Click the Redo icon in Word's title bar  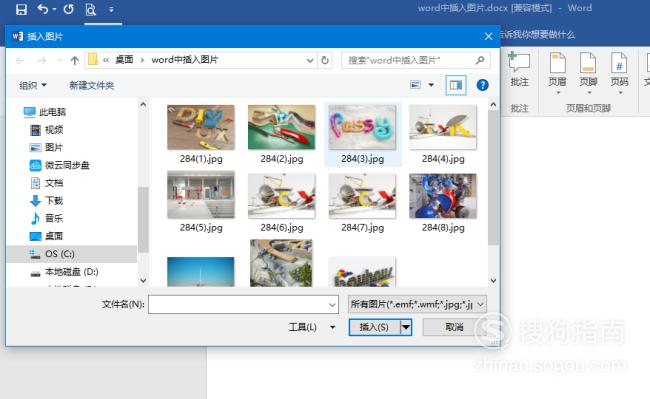68,9
